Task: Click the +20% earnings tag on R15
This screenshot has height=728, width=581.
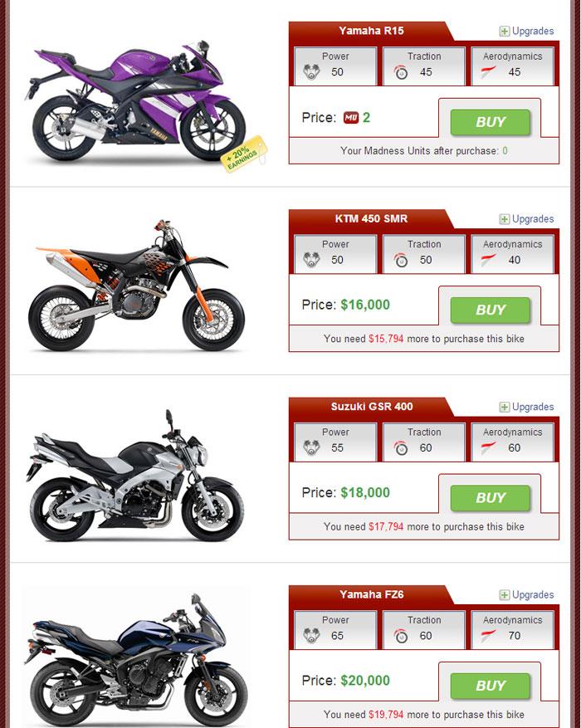Action: coord(244,154)
